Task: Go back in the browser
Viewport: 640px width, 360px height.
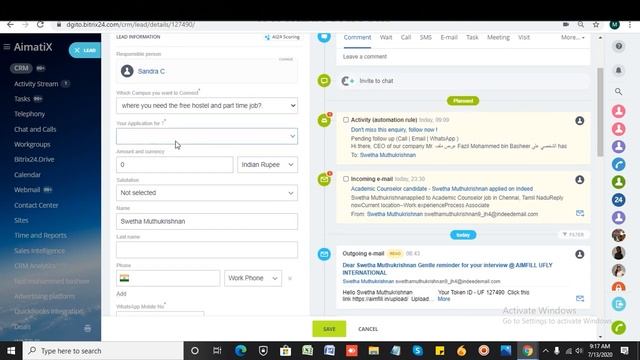Action: point(10,25)
